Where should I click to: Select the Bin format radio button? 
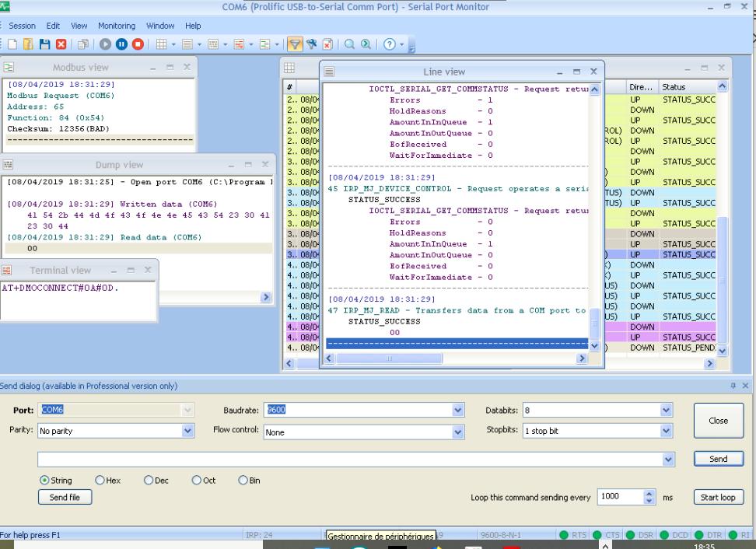[x=243, y=480]
